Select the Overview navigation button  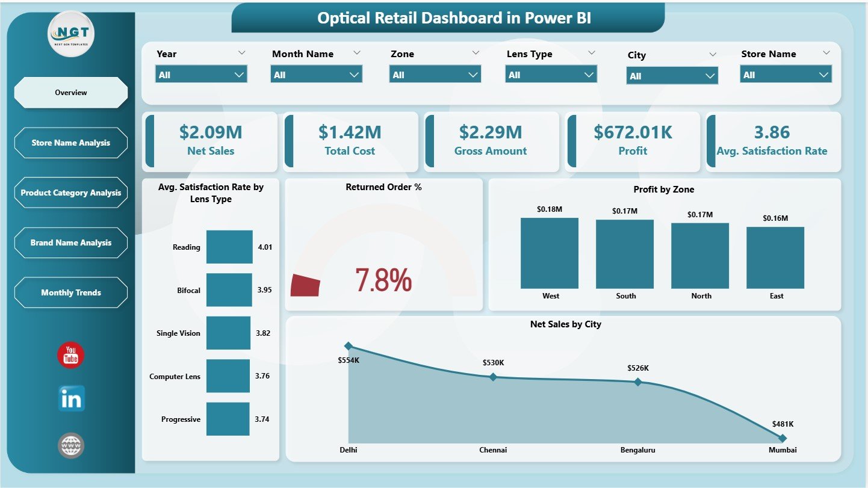click(70, 93)
